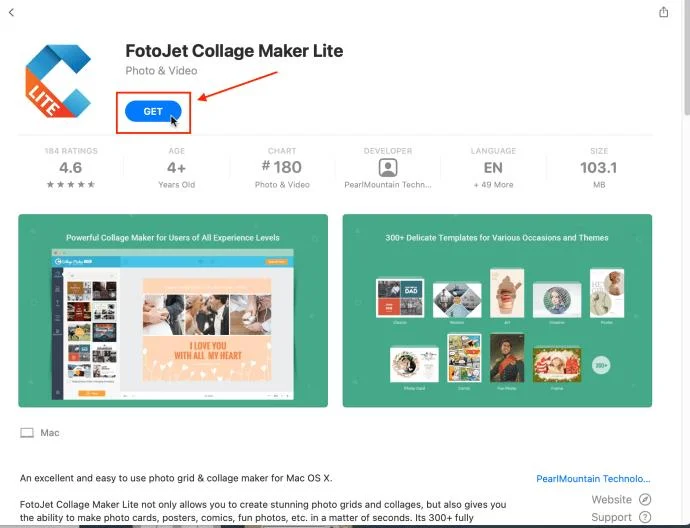Image resolution: width=690 pixels, height=528 pixels.
Task: Open the Powerful Collage Maker screenshot
Action: [x=173, y=311]
